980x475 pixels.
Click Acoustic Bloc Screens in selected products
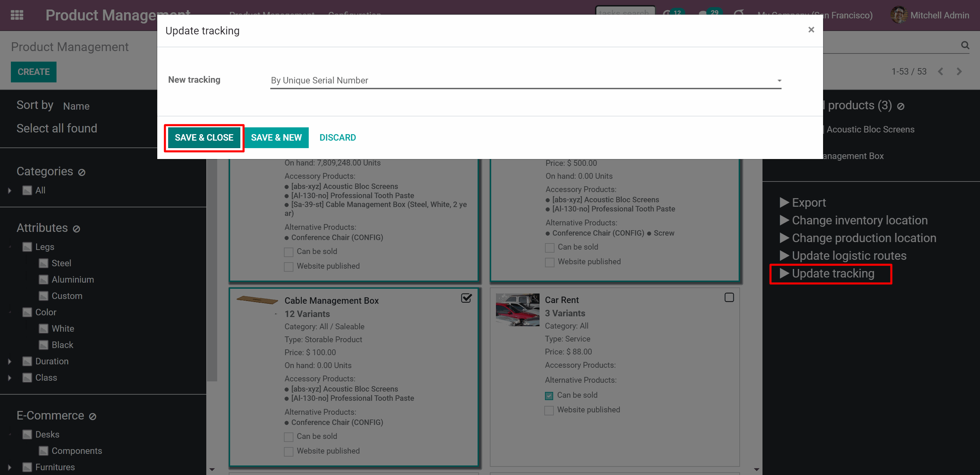point(870,130)
